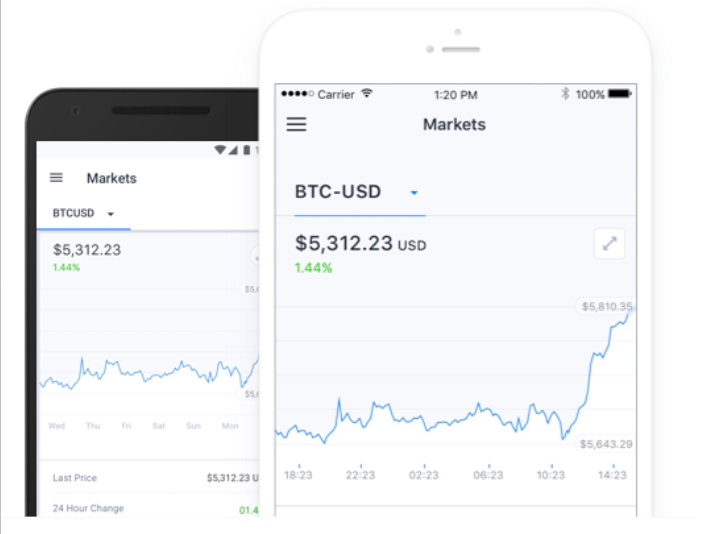Tap the battery icon in iOS status bar

coord(619,94)
